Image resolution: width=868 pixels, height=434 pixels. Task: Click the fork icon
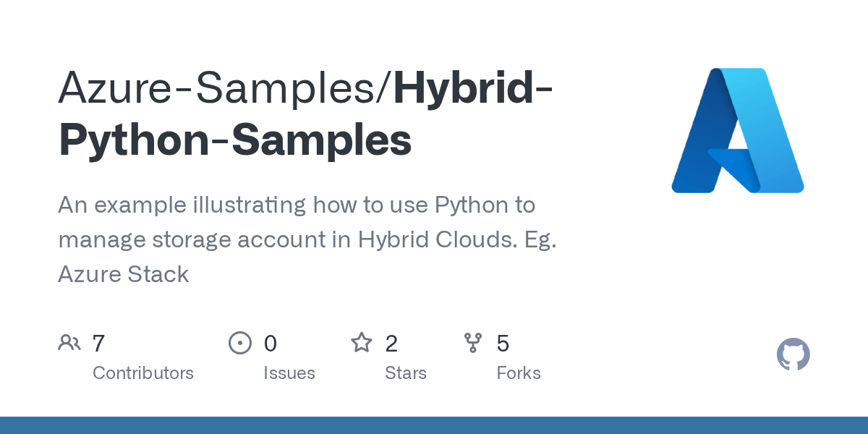(x=473, y=342)
